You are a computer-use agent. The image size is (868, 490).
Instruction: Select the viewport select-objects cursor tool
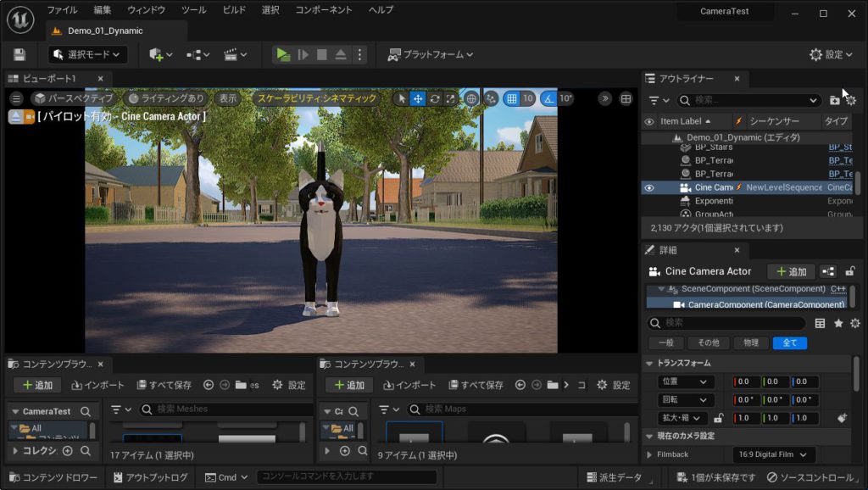(x=401, y=98)
